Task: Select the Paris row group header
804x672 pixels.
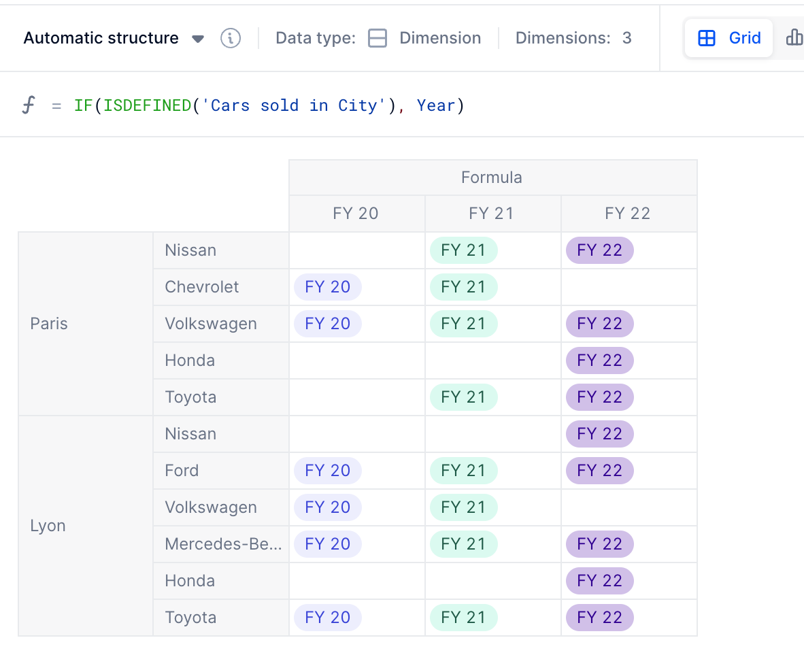Action: (x=86, y=324)
